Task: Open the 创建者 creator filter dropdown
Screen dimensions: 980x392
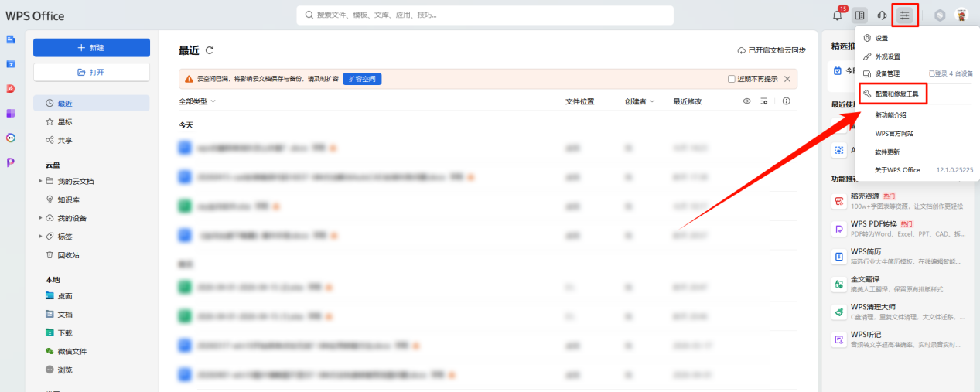Action: coord(640,101)
